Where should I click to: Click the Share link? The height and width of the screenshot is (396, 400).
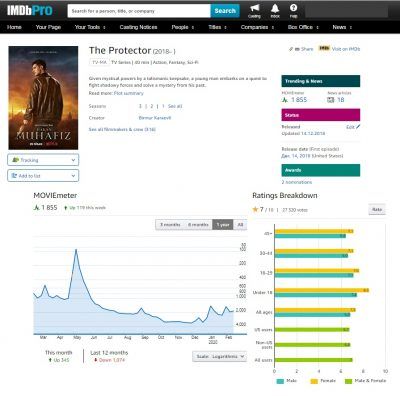pyautogui.click(x=307, y=49)
